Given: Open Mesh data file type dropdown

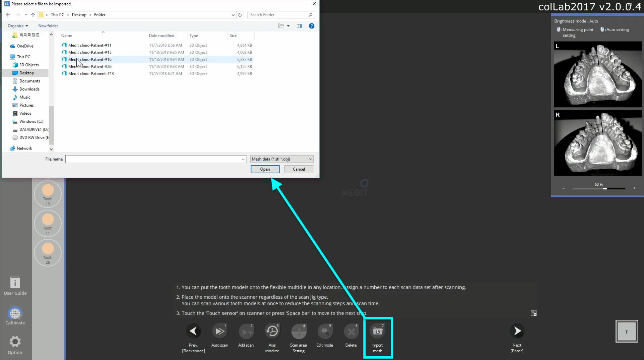Looking at the screenshot, I should [x=282, y=159].
